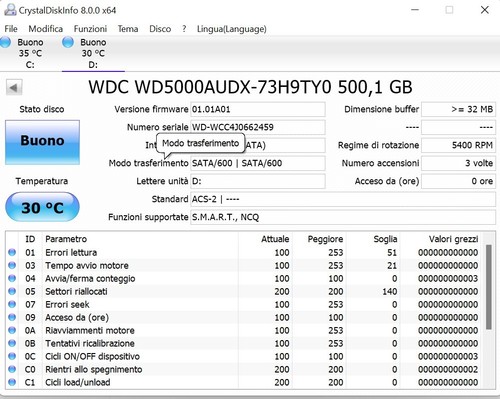
Task: Open the Modifica menu
Action: [x=46, y=29]
